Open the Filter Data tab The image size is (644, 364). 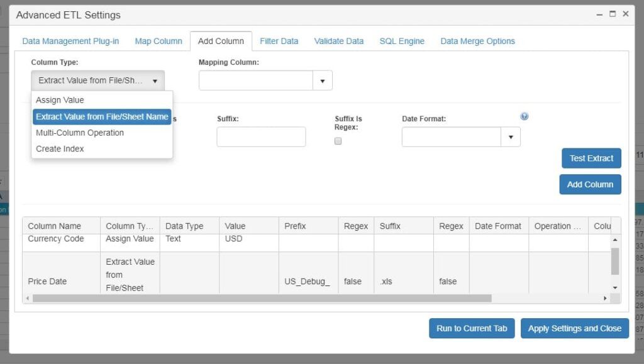click(279, 41)
